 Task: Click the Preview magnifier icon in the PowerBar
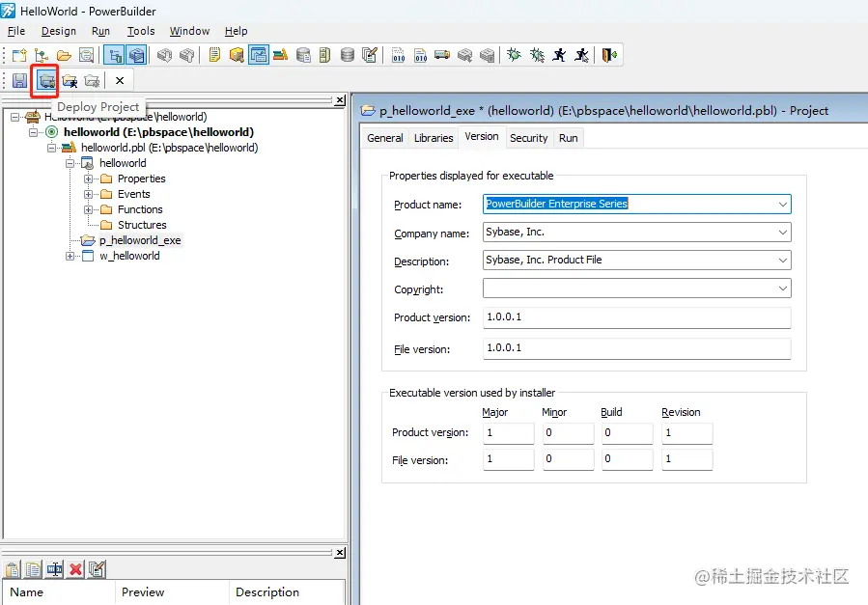[86, 55]
